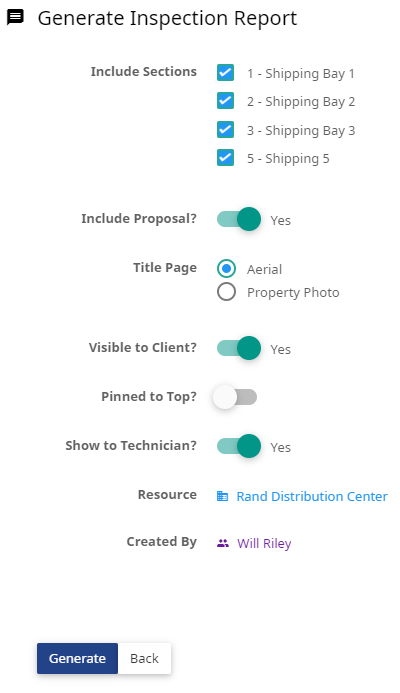Click the Include Sections field label

pos(144,72)
